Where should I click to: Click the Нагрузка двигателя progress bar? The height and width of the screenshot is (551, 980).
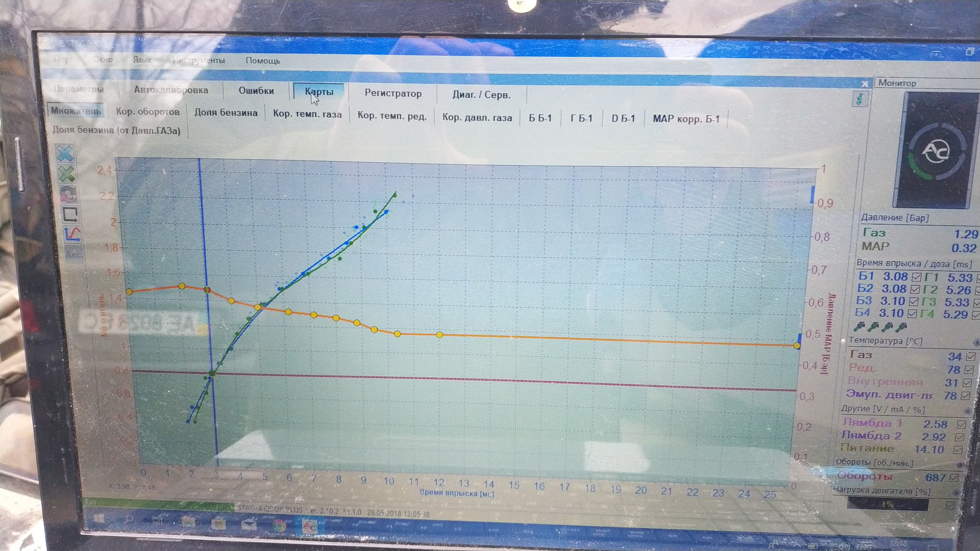(888, 504)
